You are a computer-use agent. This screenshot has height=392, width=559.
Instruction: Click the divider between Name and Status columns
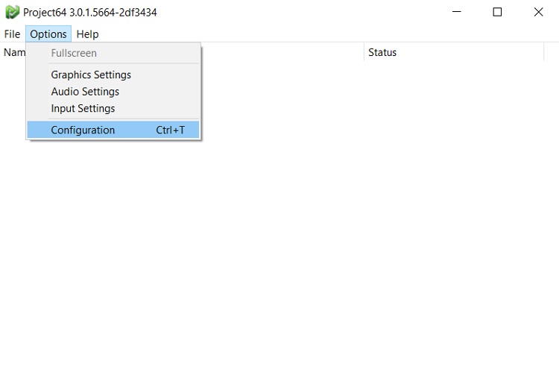pyautogui.click(x=364, y=52)
